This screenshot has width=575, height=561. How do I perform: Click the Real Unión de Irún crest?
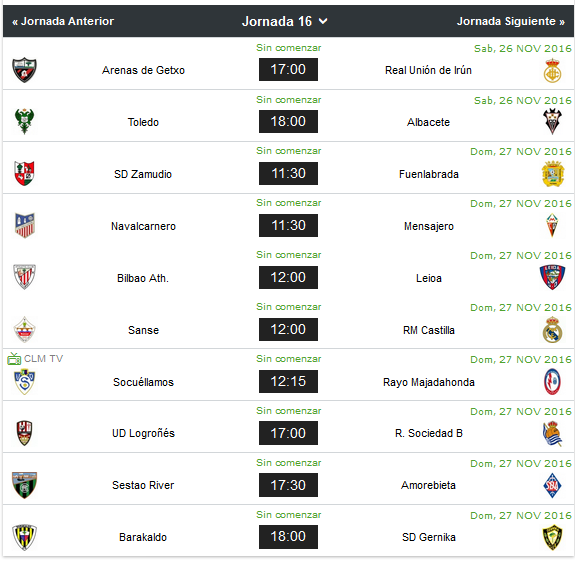coord(552,70)
